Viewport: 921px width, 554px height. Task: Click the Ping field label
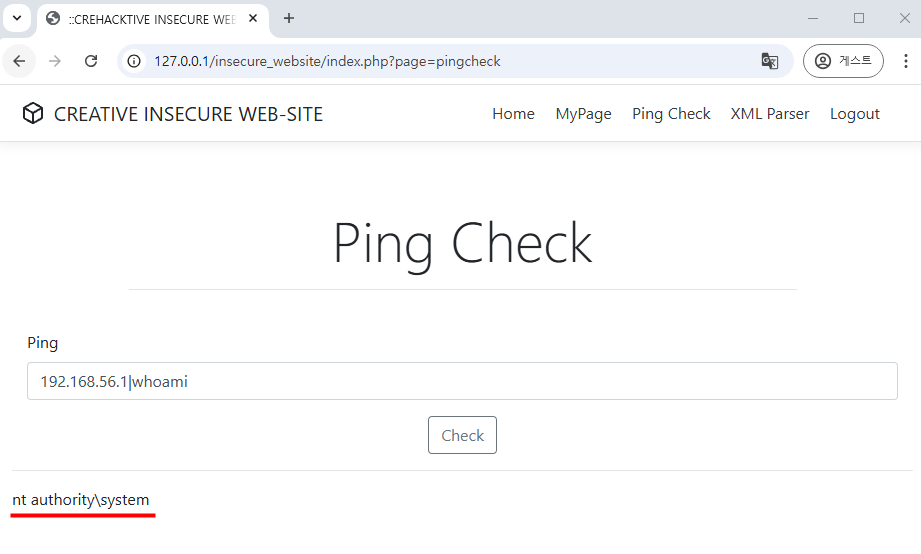point(42,343)
